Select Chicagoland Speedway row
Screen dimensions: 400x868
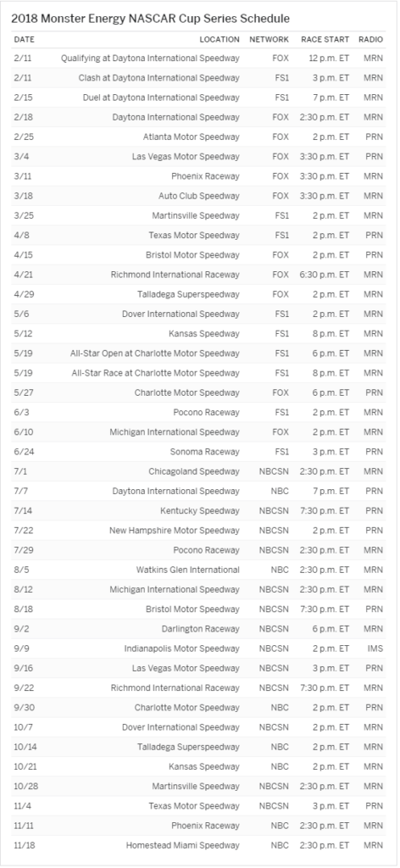(x=198, y=471)
